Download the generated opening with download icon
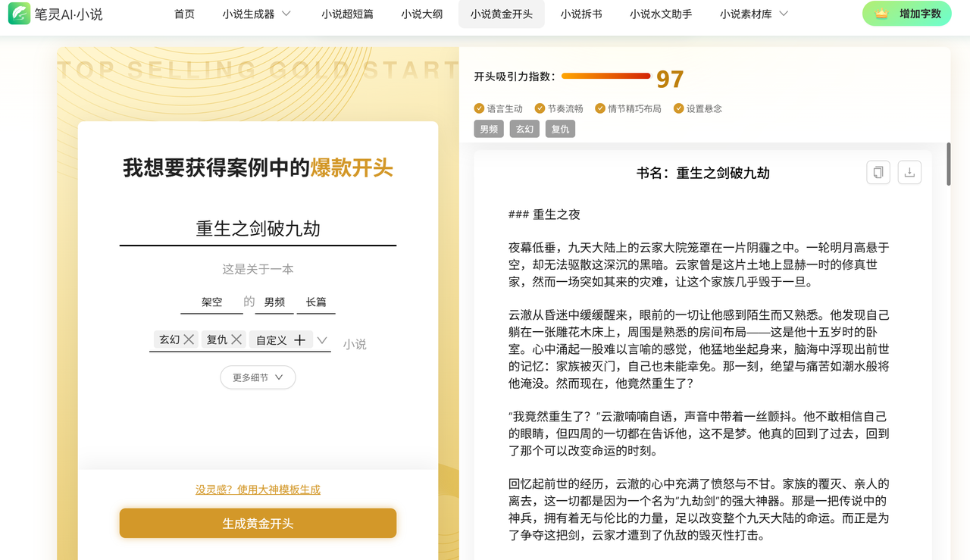 (x=909, y=172)
